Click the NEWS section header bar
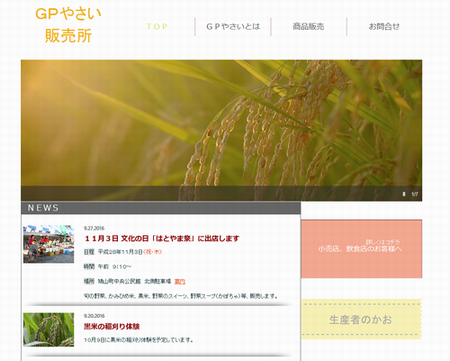450x361 pixels. point(161,208)
